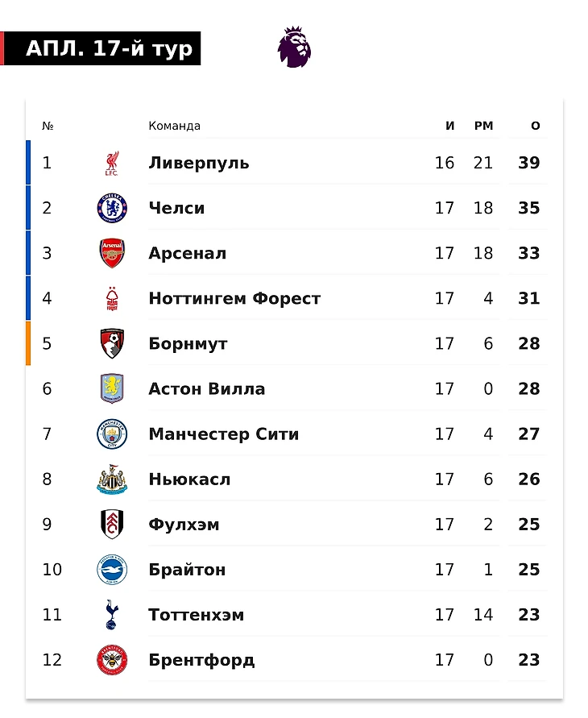Click the Chelsea club crest
This screenshot has width=588, height=718.
click(112, 208)
